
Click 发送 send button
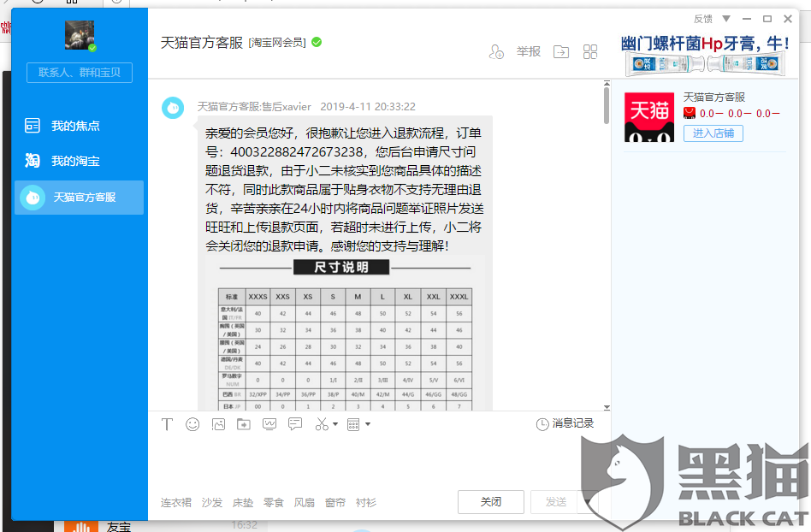coord(557,501)
